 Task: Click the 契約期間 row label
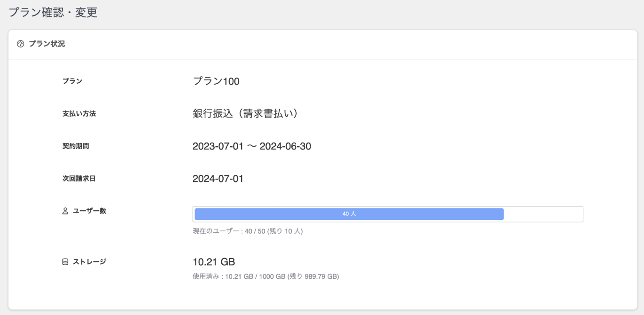coord(76,146)
